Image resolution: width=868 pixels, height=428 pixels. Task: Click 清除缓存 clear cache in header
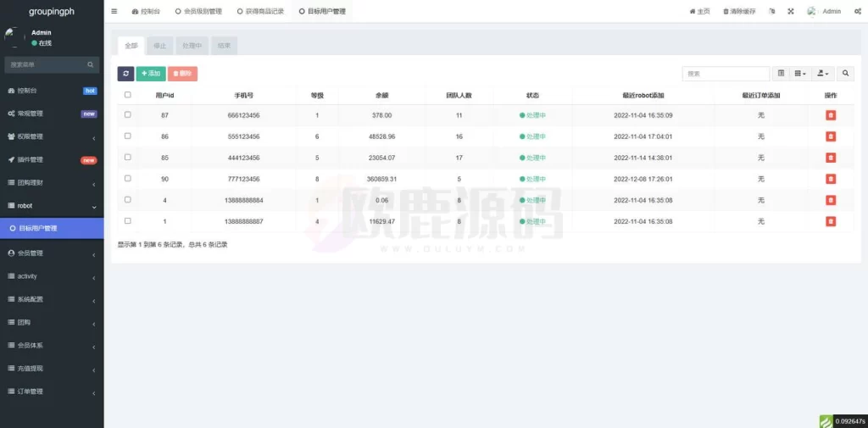coord(739,11)
